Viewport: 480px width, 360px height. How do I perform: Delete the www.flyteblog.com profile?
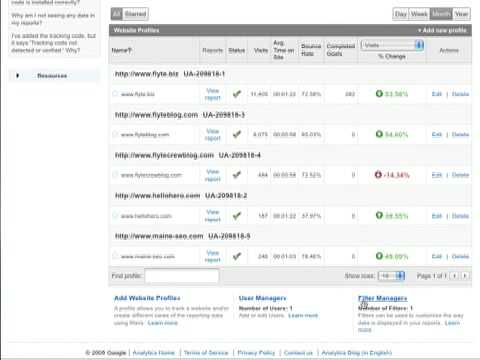pyautogui.click(x=460, y=134)
